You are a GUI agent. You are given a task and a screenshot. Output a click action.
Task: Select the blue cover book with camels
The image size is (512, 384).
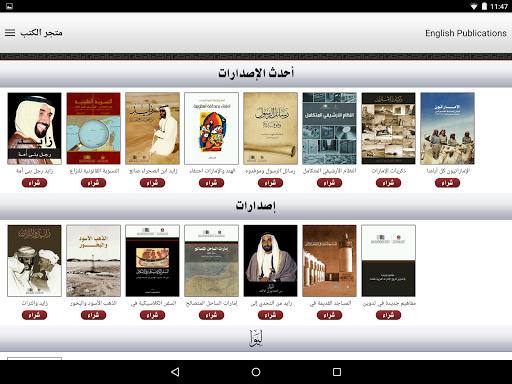(x=447, y=128)
